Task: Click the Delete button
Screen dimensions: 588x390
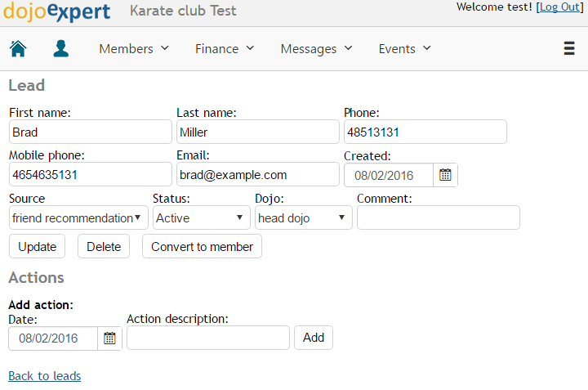Action: pyautogui.click(x=104, y=247)
